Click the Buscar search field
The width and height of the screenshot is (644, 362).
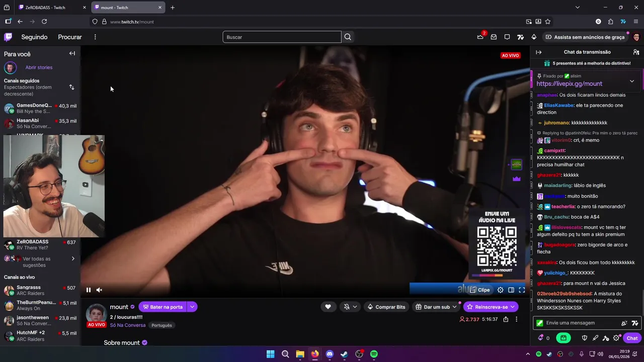click(x=282, y=37)
